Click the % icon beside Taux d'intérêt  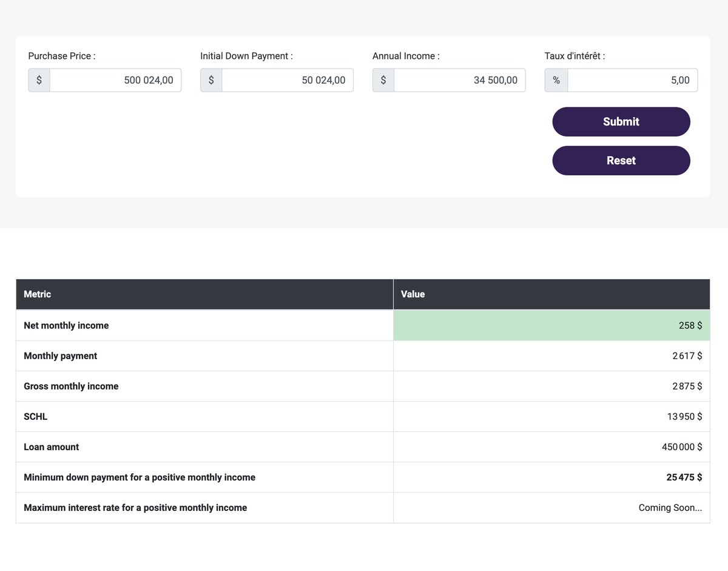(556, 79)
